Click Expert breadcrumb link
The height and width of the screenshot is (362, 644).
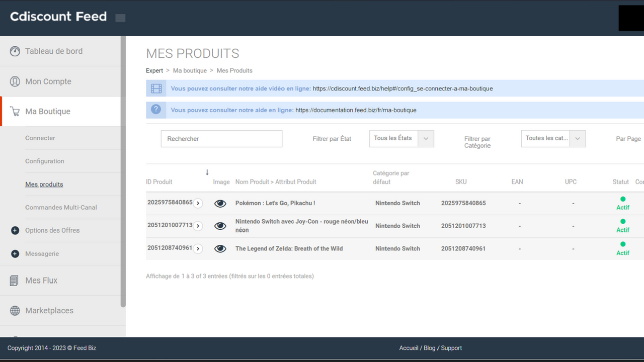154,70
